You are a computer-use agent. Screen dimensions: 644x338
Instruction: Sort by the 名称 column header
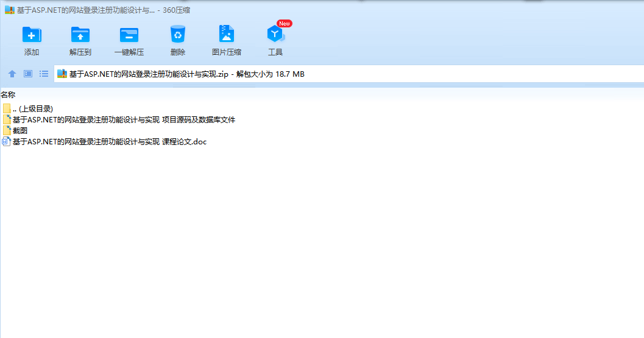pyautogui.click(x=8, y=95)
